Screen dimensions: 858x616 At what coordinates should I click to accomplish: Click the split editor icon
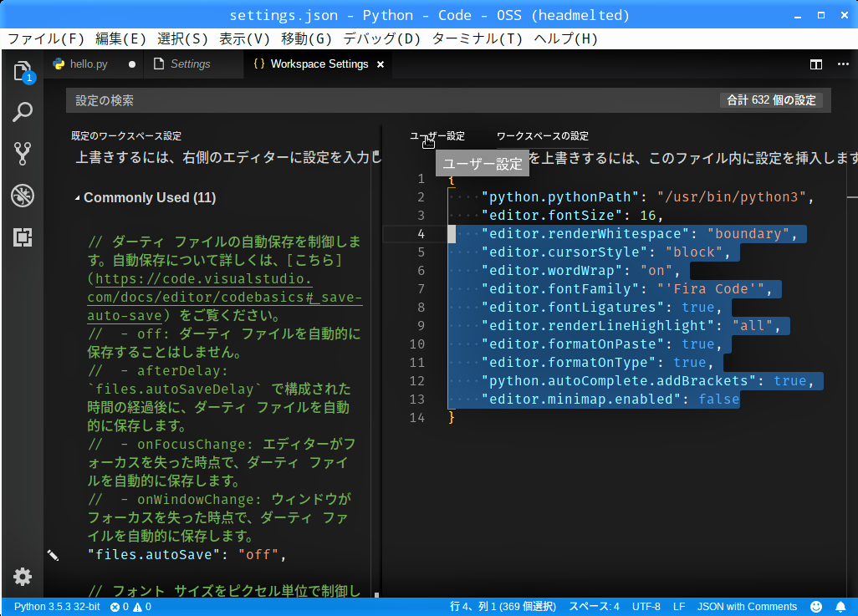pos(816,64)
